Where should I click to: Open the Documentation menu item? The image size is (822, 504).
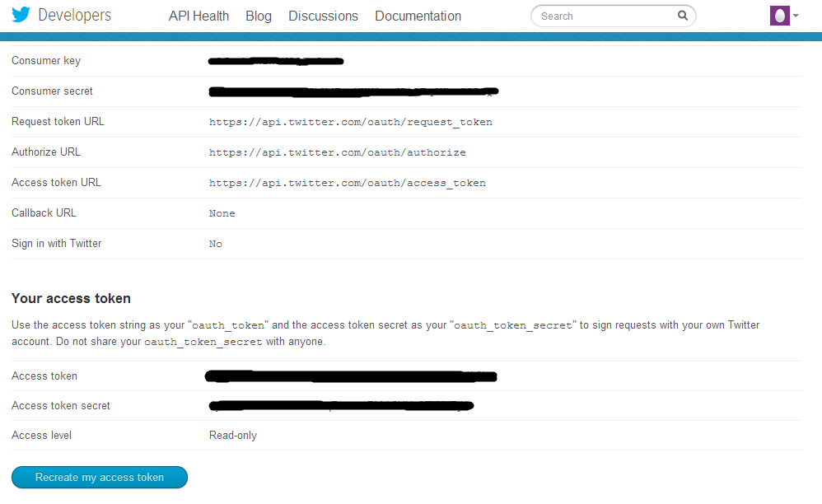point(418,16)
